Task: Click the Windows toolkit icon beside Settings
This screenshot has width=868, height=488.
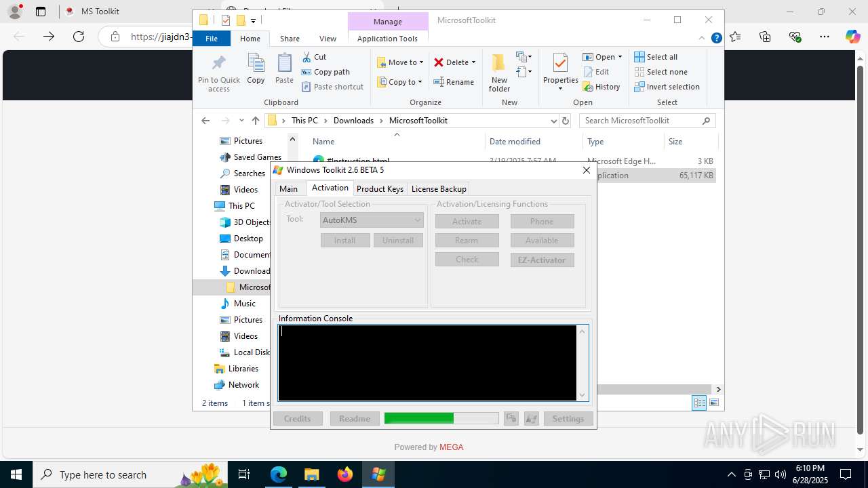Action: [x=532, y=419]
